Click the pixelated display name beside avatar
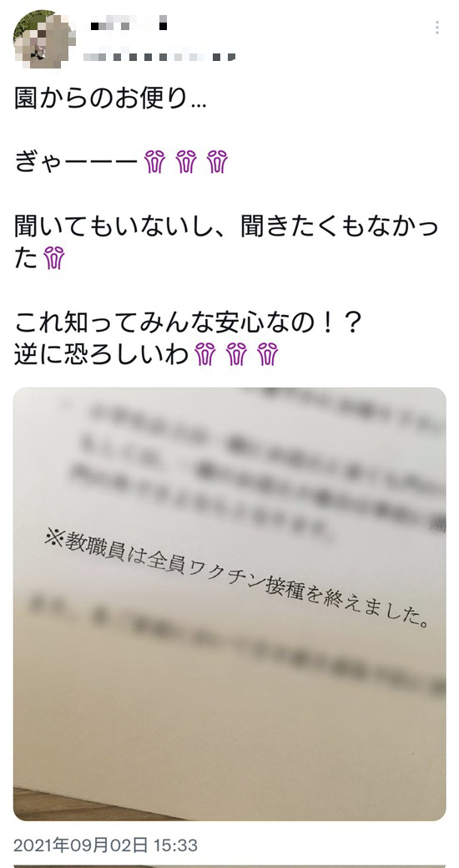The width and height of the screenshot is (459, 868). point(129,25)
